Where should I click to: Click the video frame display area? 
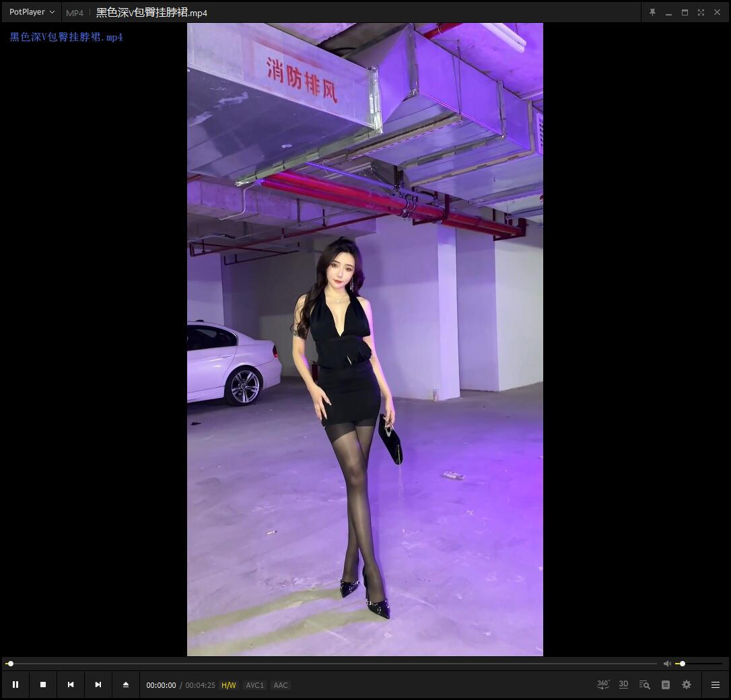365,339
